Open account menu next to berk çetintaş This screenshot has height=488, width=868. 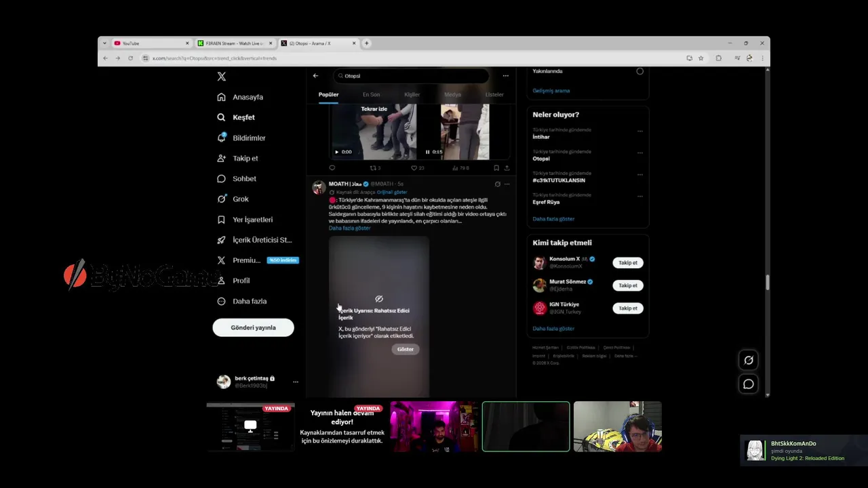(x=295, y=382)
